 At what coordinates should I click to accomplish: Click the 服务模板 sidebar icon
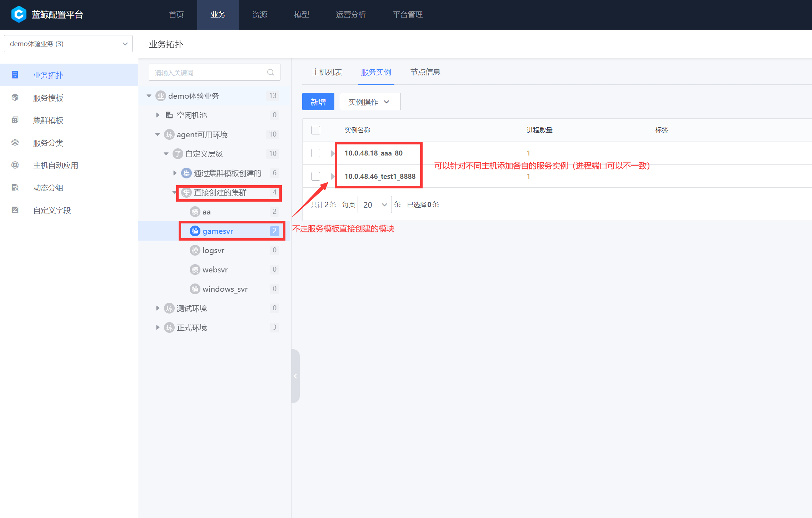point(15,97)
